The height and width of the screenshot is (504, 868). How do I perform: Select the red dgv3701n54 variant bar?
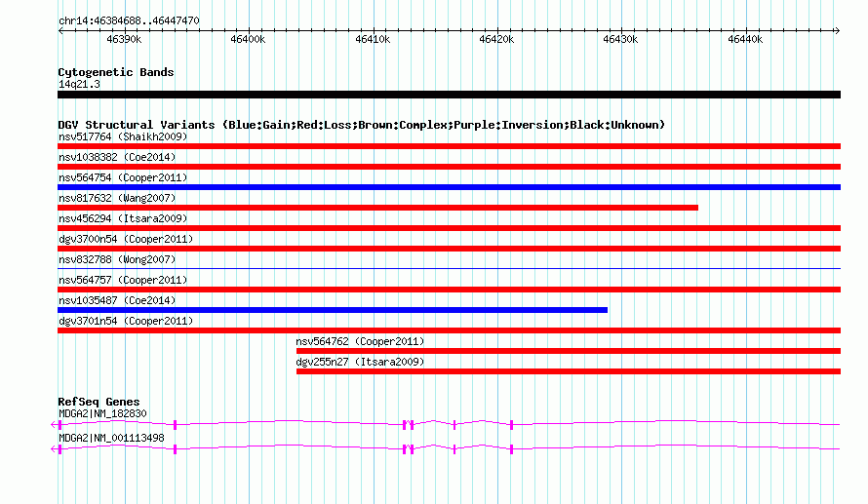(449, 330)
